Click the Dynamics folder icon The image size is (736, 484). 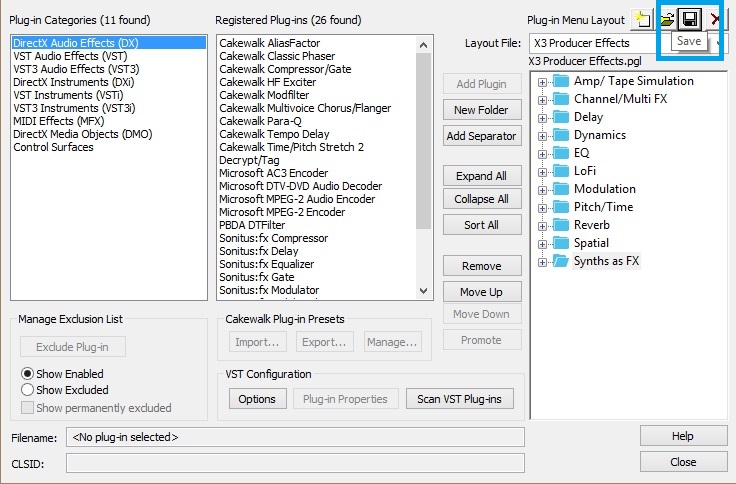[x=561, y=135]
